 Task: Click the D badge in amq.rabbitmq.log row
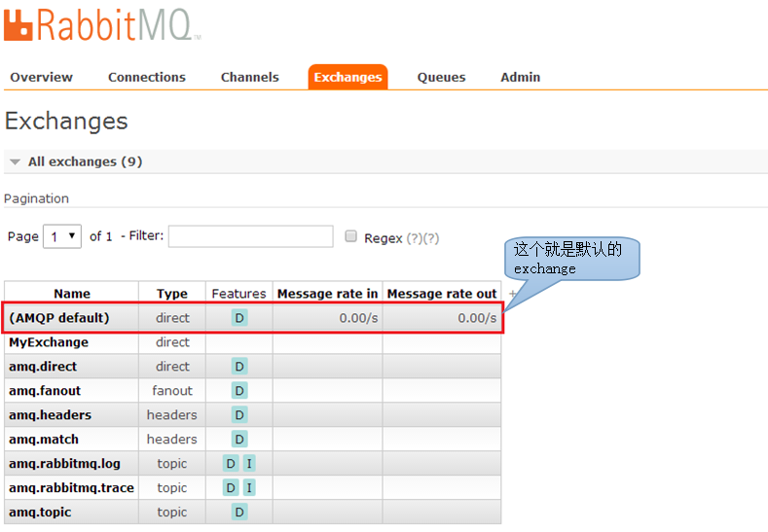231,464
